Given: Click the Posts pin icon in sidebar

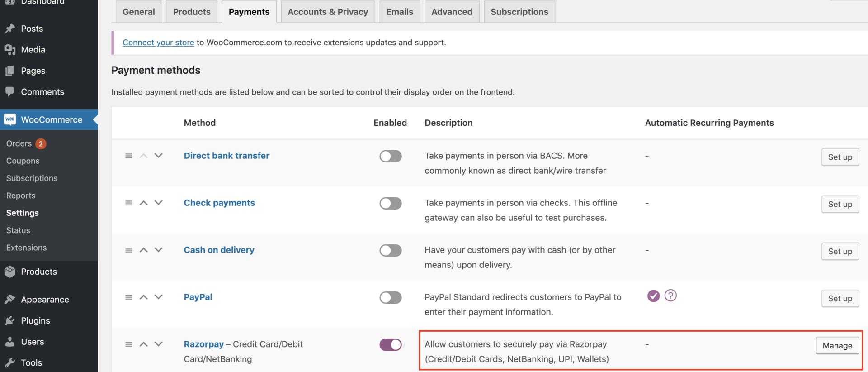Looking at the screenshot, I should tap(10, 29).
